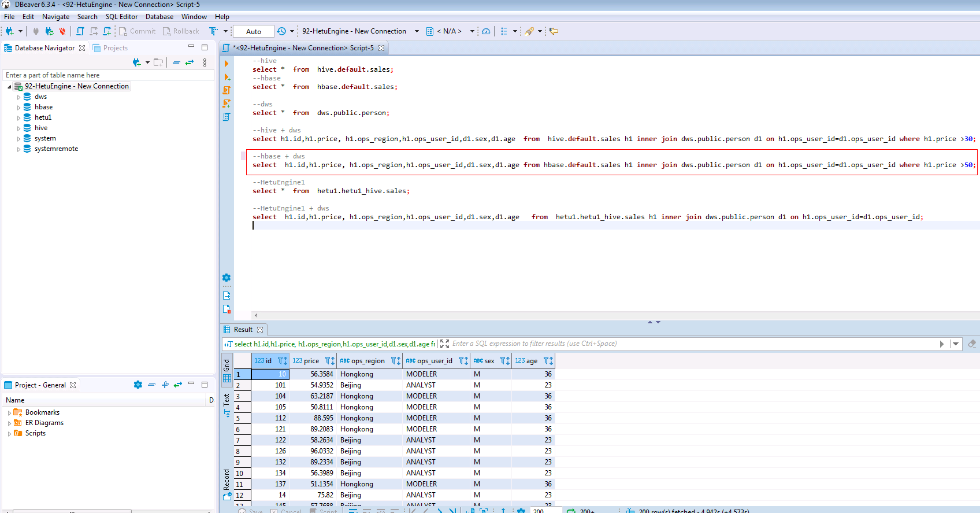This screenshot has height=513, width=980.
Task: Click the Execute SQL script icon
Action: (227, 90)
